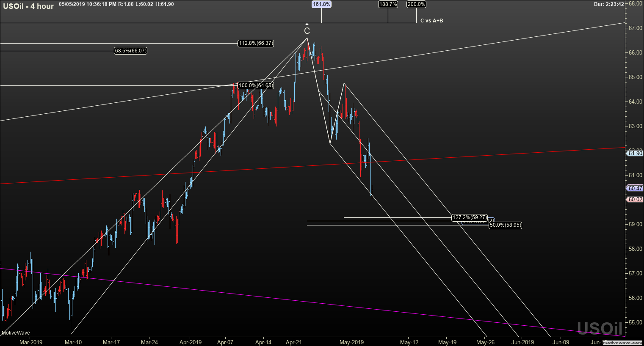Click the MotiveWave label at bottom left
This screenshot has width=644, height=346.
[x=16, y=333]
